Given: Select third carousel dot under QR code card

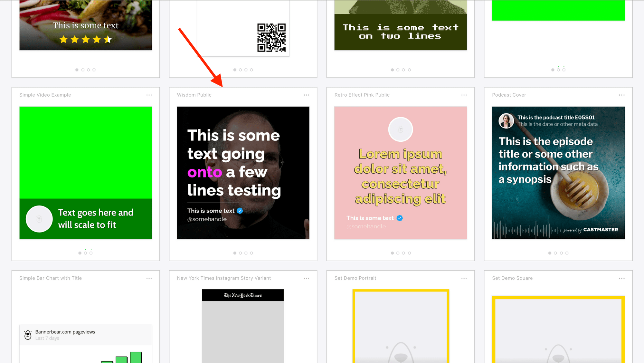Looking at the screenshot, I should [x=246, y=70].
